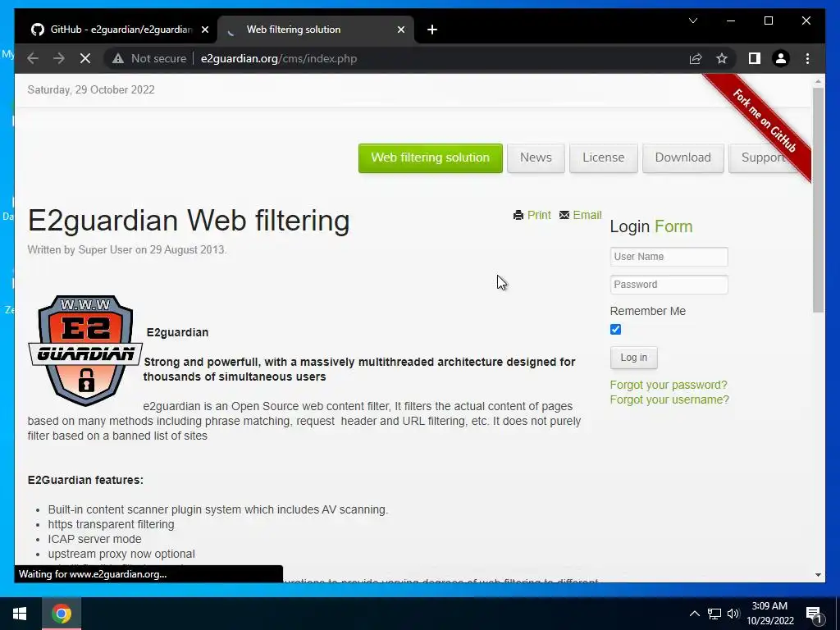The image size is (840, 630).
Task: Open Forgot your username link
Action: click(x=669, y=399)
